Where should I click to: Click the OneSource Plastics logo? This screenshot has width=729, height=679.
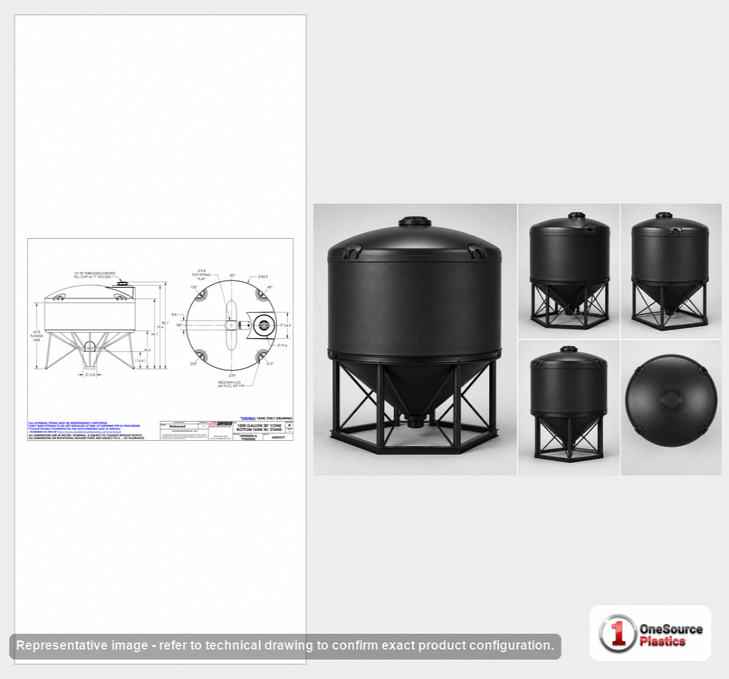[x=650, y=633]
